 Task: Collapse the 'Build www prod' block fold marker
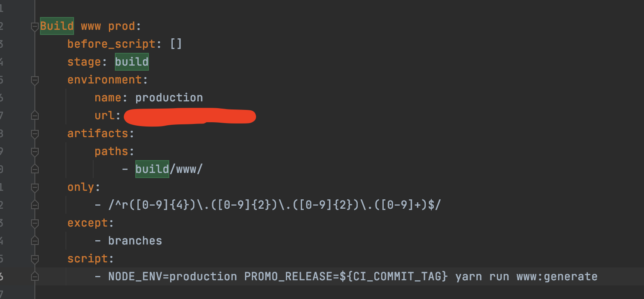[x=35, y=26]
